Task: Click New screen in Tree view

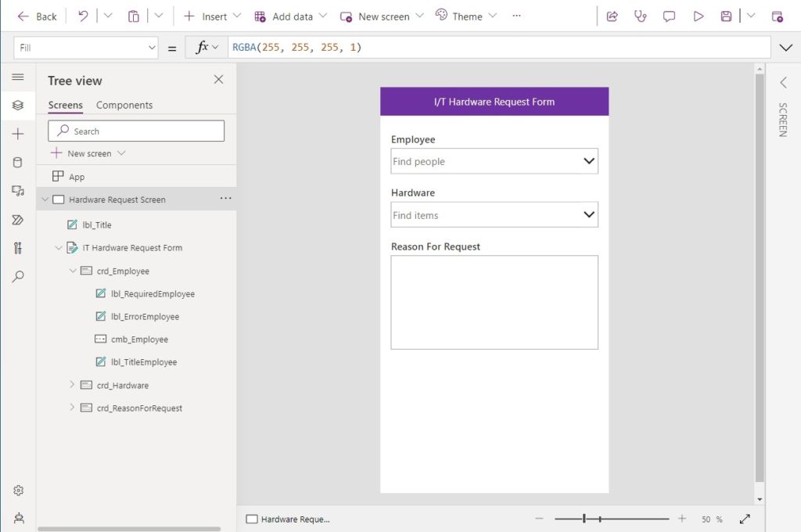Action: click(88, 153)
